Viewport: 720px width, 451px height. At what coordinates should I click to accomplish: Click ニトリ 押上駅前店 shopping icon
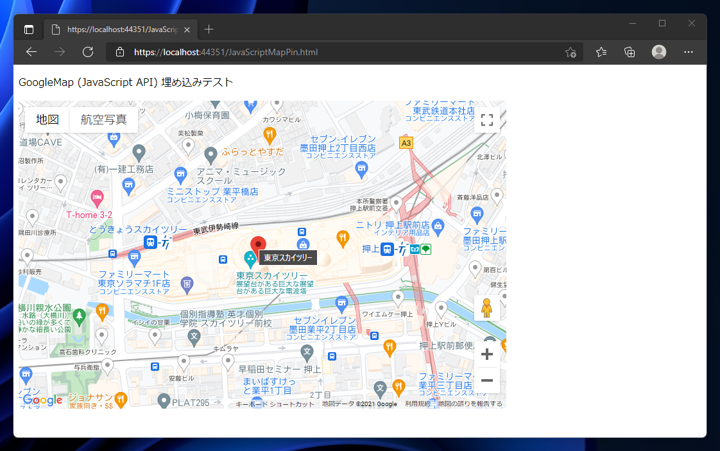tap(438, 226)
